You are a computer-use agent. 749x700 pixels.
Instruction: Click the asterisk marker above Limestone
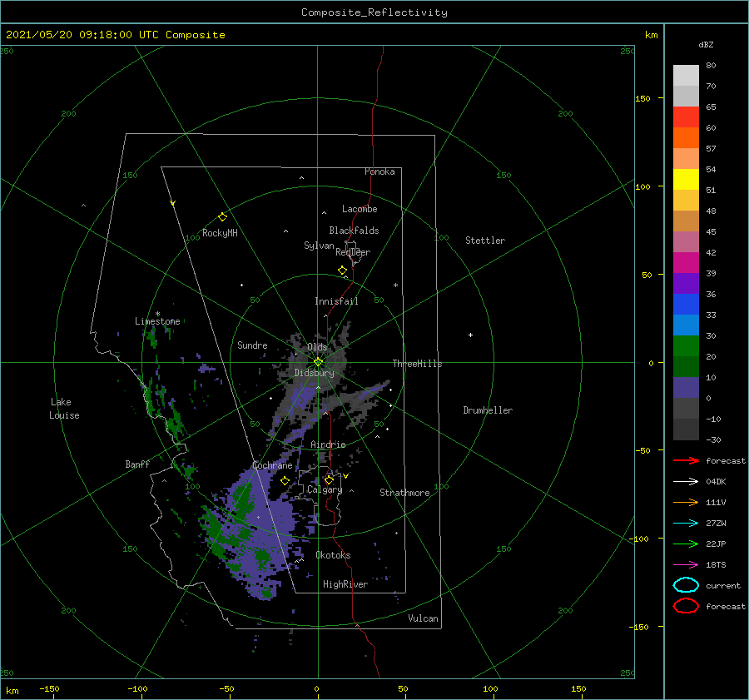pos(157,314)
